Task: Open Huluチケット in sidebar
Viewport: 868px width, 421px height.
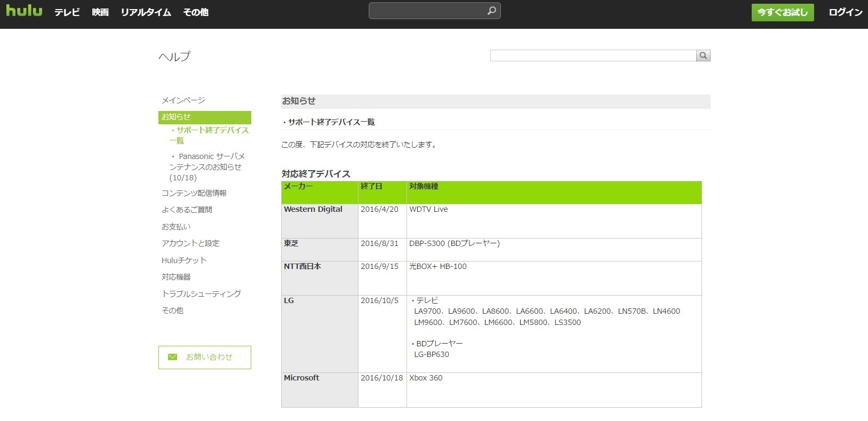Action: click(184, 260)
